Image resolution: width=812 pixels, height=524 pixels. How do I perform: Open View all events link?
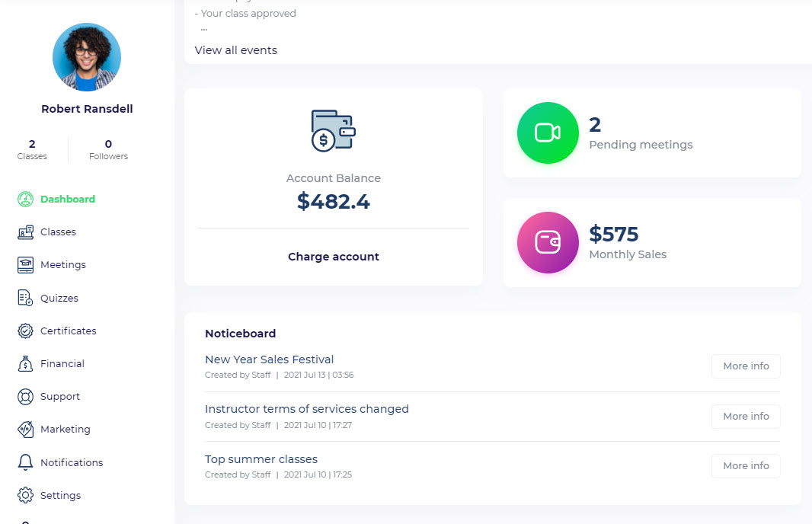point(236,50)
